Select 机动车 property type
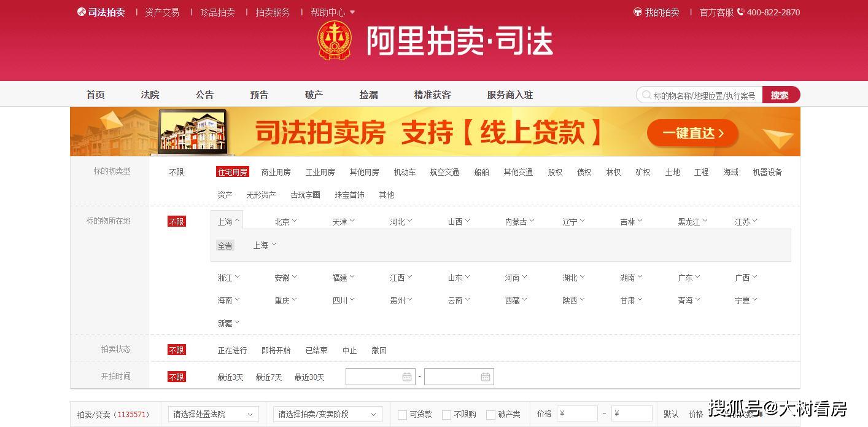Viewport: 868px width, 427px height. 405,172
